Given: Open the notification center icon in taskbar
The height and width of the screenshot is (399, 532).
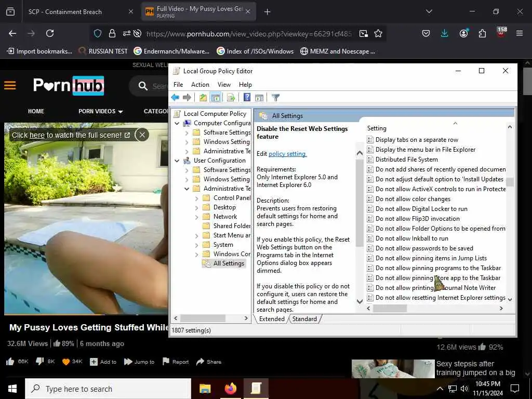Looking at the screenshot, I should coord(515,389).
